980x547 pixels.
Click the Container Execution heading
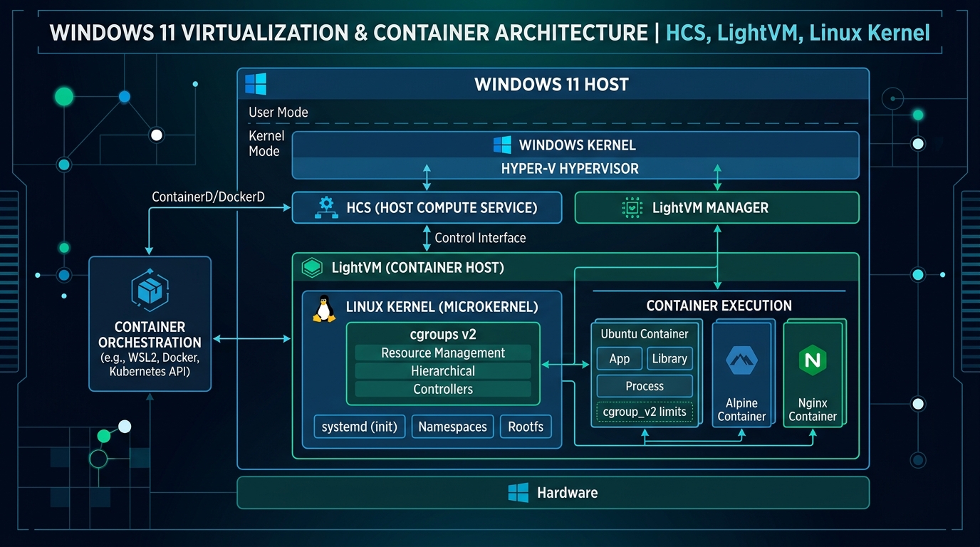(719, 306)
